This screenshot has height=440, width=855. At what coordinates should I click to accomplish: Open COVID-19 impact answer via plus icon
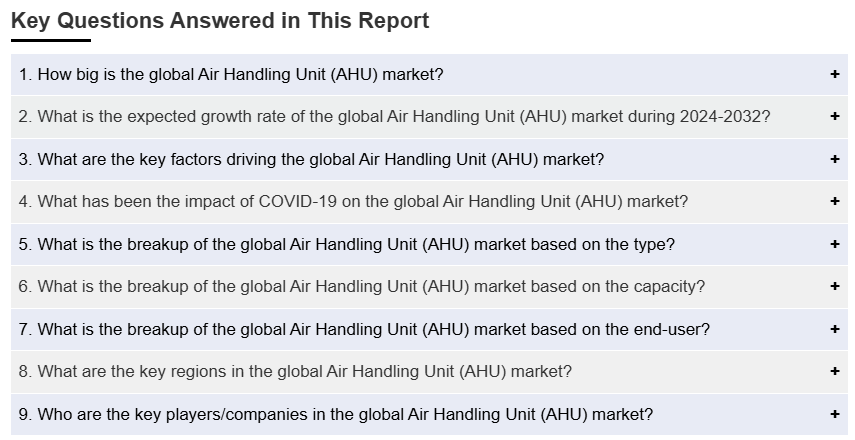click(834, 202)
